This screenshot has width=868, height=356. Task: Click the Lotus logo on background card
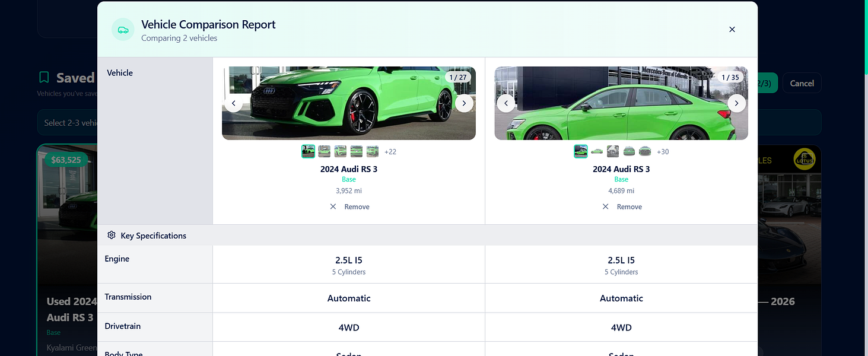pyautogui.click(x=805, y=159)
